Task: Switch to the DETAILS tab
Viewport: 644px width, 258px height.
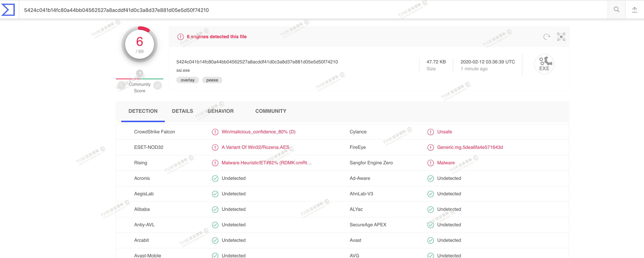Action: [x=182, y=111]
